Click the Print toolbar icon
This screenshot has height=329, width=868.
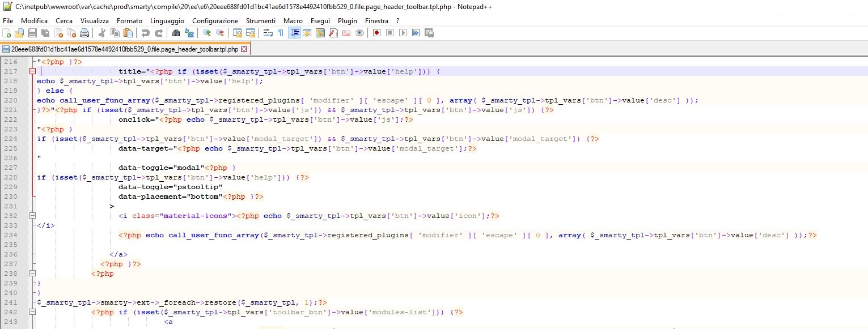coord(84,33)
